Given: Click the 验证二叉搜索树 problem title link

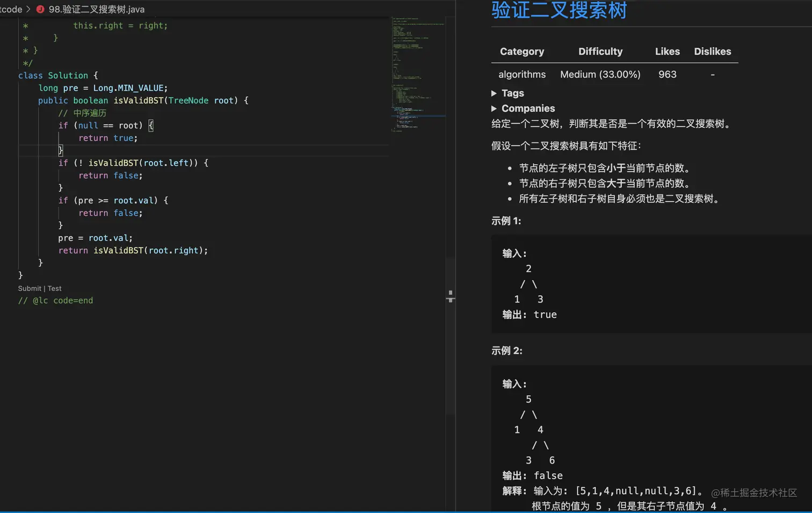Looking at the screenshot, I should pos(559,10).
